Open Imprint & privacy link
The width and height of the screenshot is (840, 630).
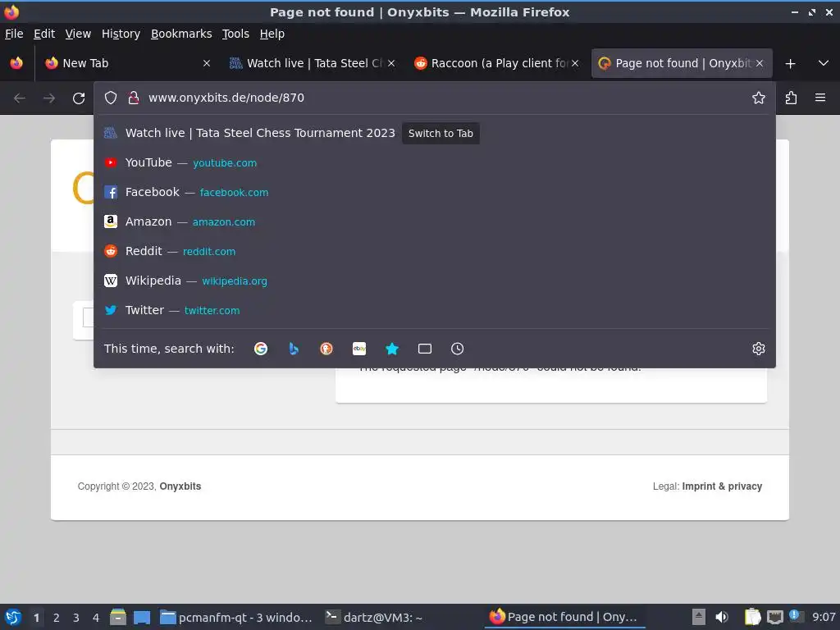(722, 486)
